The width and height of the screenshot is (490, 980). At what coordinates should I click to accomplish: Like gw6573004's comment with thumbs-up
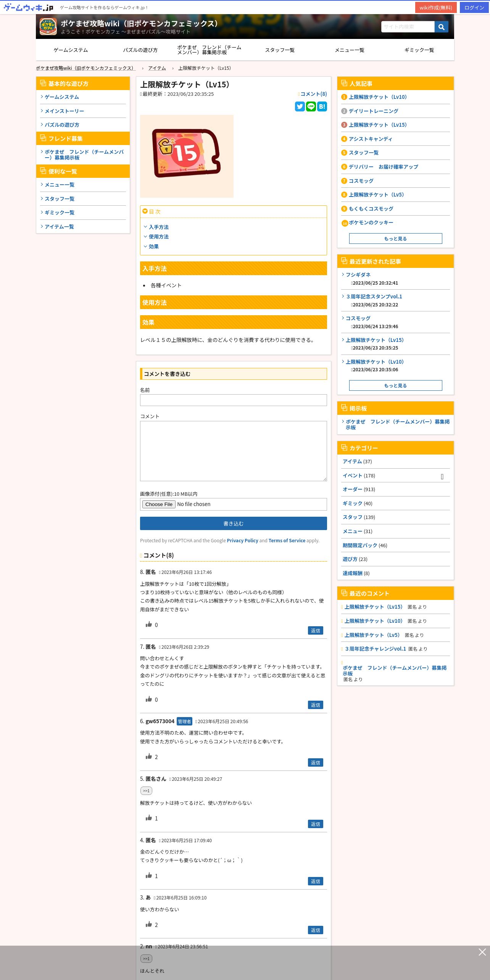pos(149,756)
